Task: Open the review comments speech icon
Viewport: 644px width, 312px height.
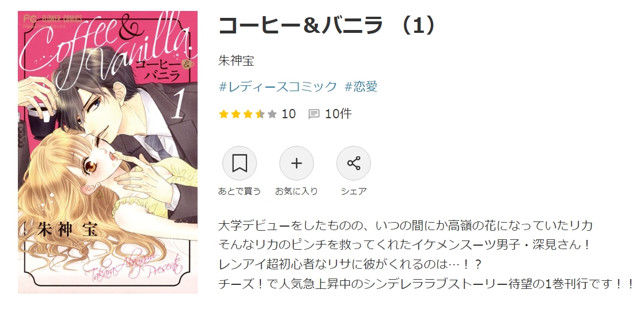Action: pyautogui.click(x=314, y=114)
